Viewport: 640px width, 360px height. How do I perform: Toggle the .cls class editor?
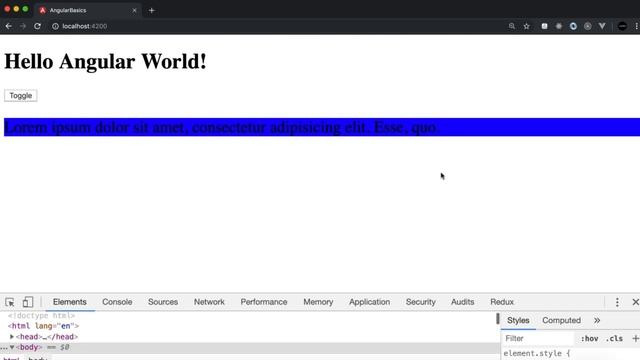(614, 338)
